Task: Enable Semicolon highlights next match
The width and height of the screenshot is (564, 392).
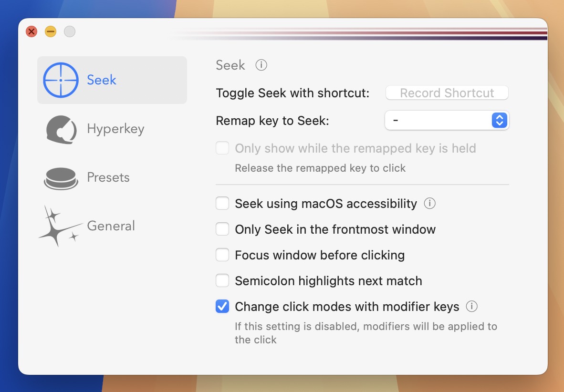Action: pyautogui.click(x=222, y=280)
